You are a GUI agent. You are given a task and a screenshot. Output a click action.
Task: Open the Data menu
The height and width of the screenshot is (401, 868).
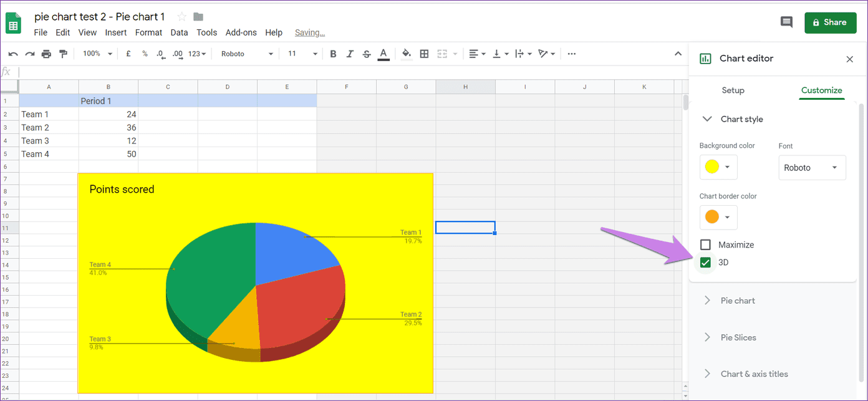coord(179,32)
